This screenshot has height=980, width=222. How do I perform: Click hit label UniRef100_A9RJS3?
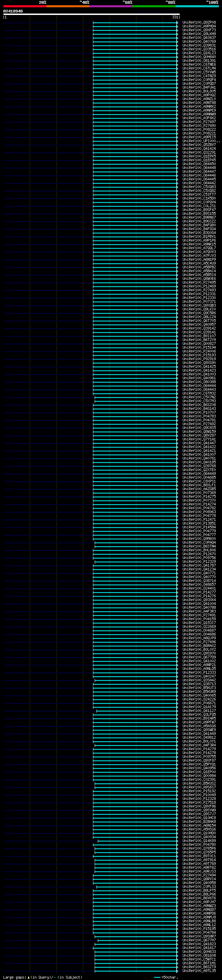pos(199,871)
